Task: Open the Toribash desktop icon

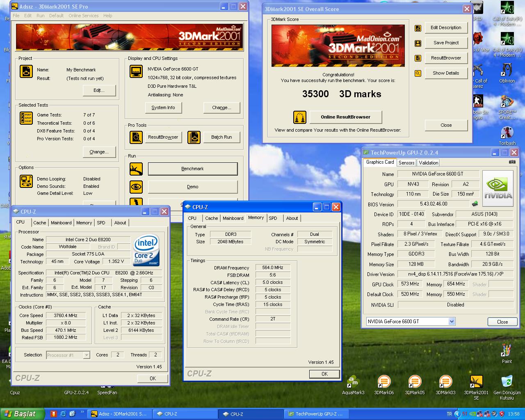Action: pyautogui.click(x=507, y=136)
